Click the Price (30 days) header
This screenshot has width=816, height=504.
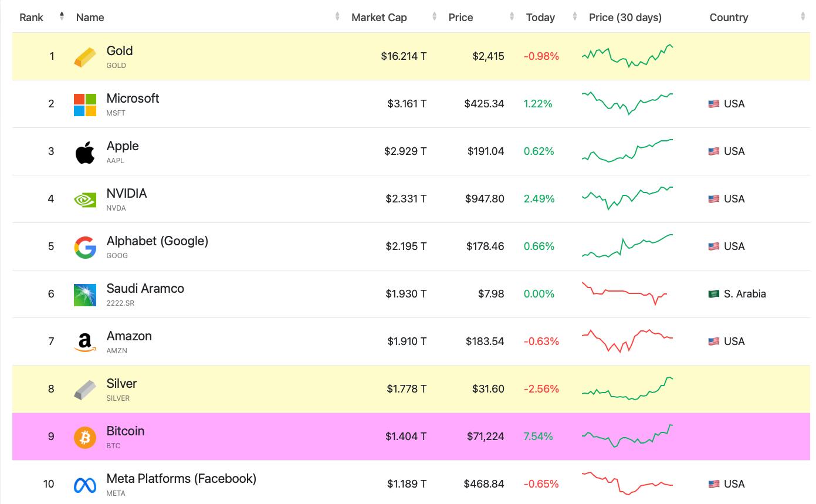tap(625, 18)
